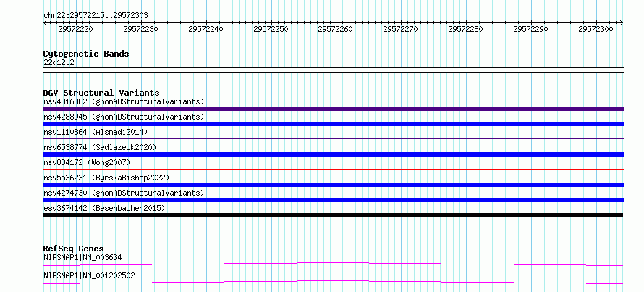The height and width of the screenshot is (292, 644).
Task: Open nsv1110864 (Alsmadi2014) variant label
Action: coord(96,132)
